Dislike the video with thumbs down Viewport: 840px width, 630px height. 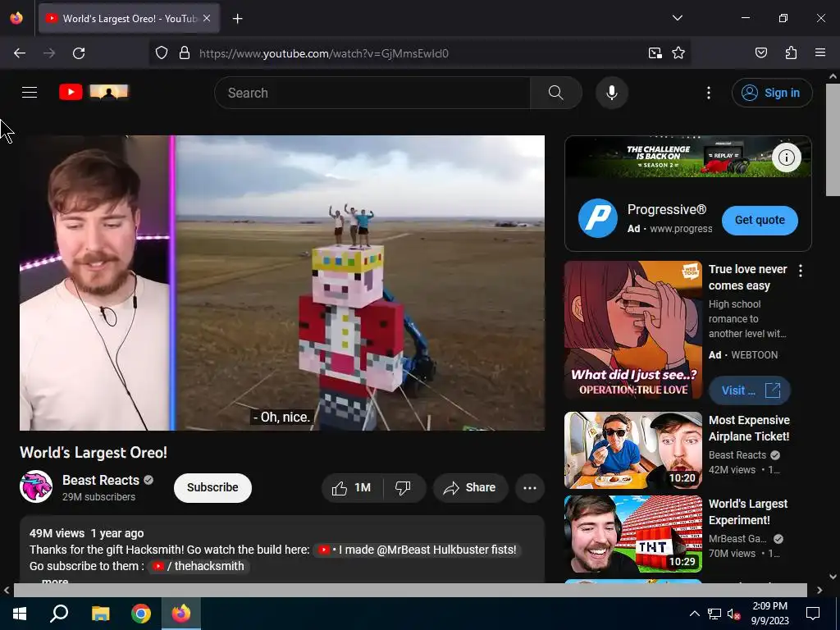click(x=403, y=487)
